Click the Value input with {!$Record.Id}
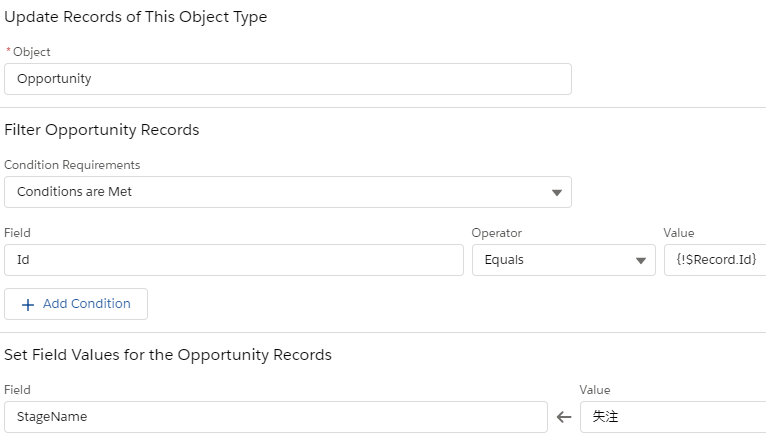Viewport: 766px width, 438px height. 715,260
